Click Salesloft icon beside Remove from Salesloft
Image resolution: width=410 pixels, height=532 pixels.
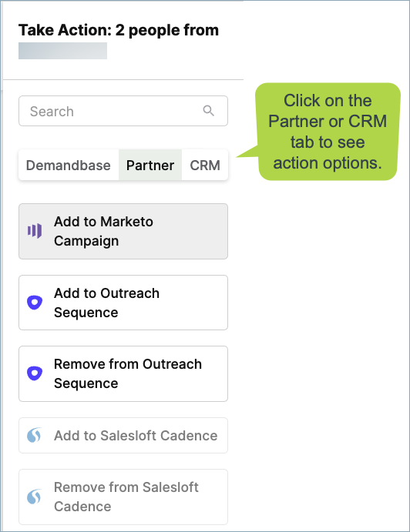[35, 497]
